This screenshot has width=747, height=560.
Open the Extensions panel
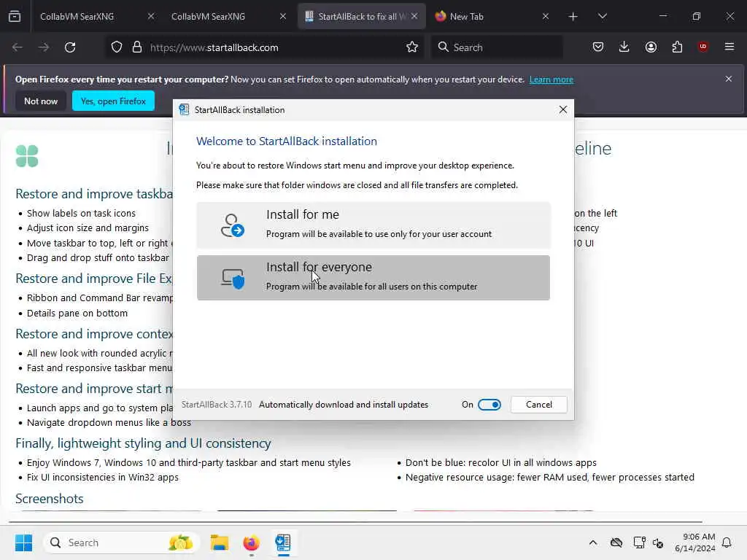click(677, 47)
